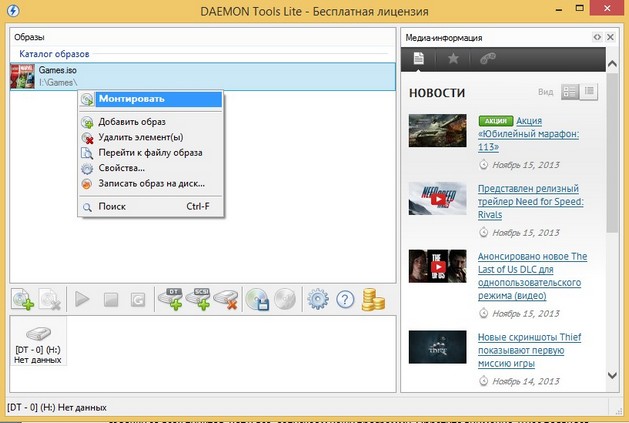Image resolution: width=629 pixels, height=423 pixels.
Task: Click the tank game news thumbnail
Action: point(438,130)
